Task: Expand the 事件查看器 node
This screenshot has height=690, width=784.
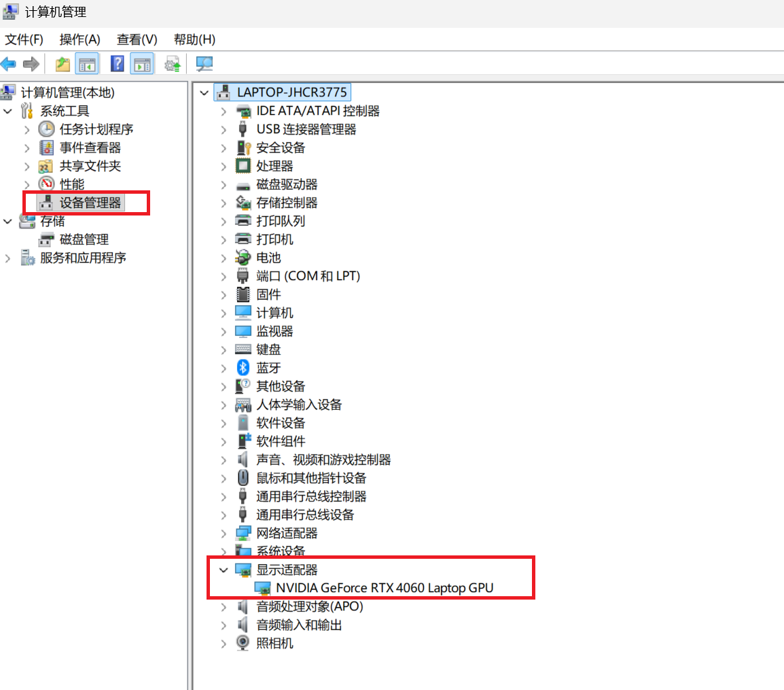Action: (x=27, y=148)
